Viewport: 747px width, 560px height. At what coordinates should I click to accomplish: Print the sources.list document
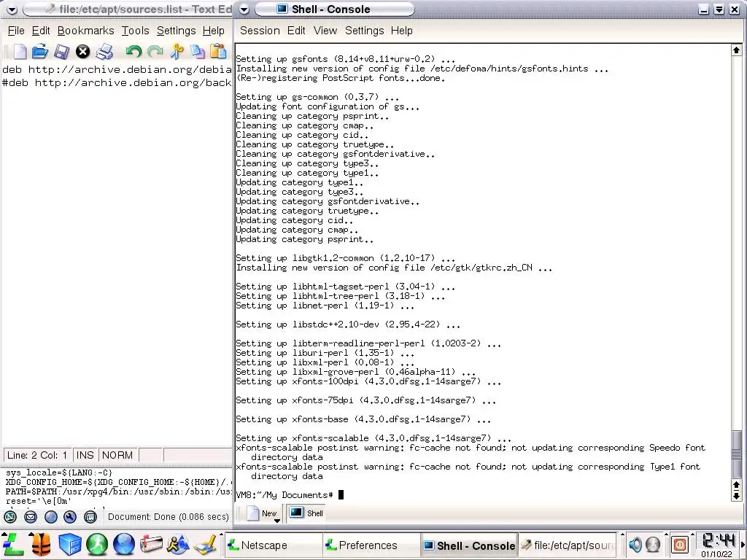pyautogui.click(x=104, y=52)
